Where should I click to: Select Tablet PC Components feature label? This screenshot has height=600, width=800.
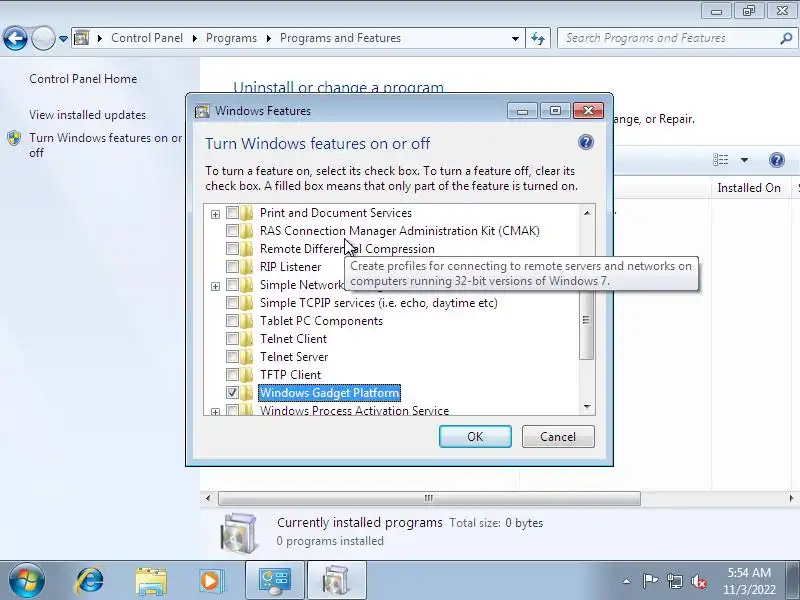tap(321, 321)
